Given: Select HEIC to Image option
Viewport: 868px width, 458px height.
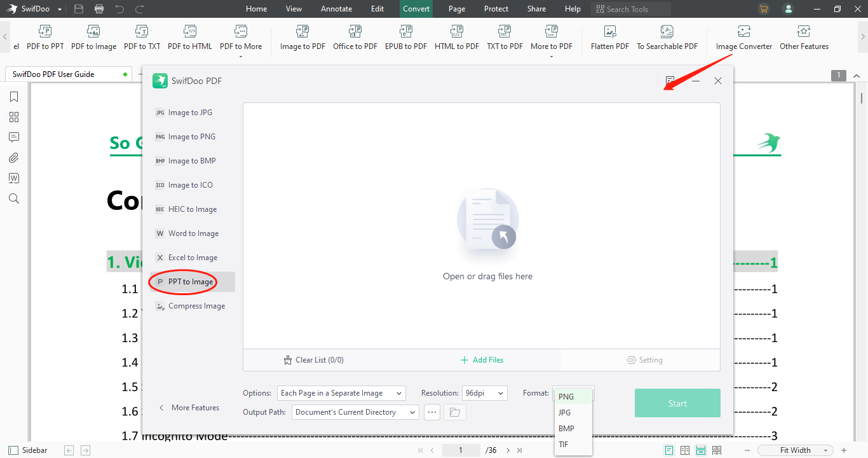Looking at the screenshot, I should click(192, 209).
